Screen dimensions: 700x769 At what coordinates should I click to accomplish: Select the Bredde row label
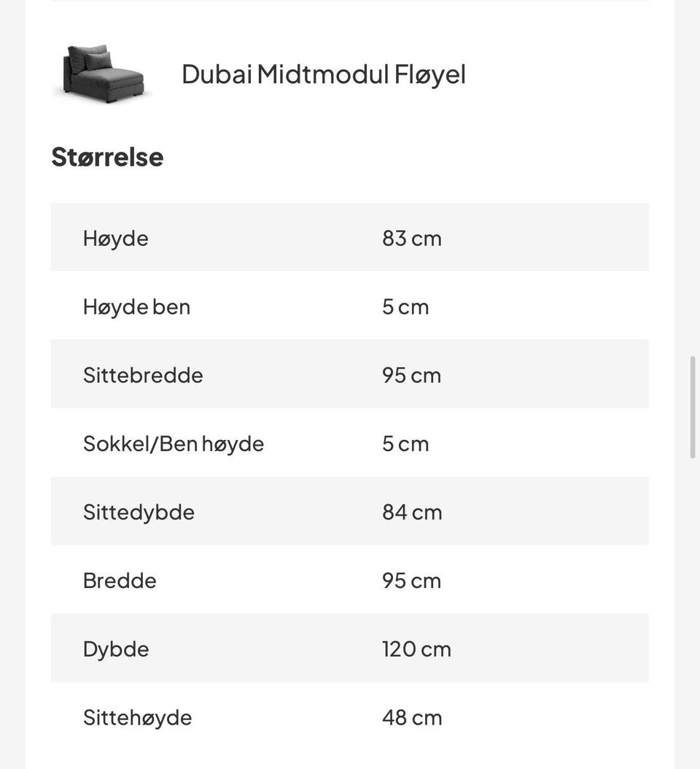(120, 581)
